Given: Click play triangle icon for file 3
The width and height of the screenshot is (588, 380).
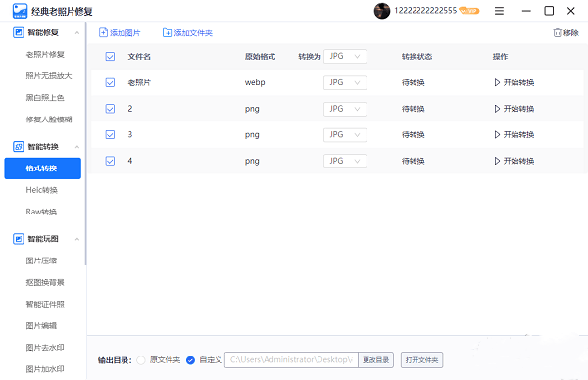Looking at the screenshot, I should click(497, 134).
